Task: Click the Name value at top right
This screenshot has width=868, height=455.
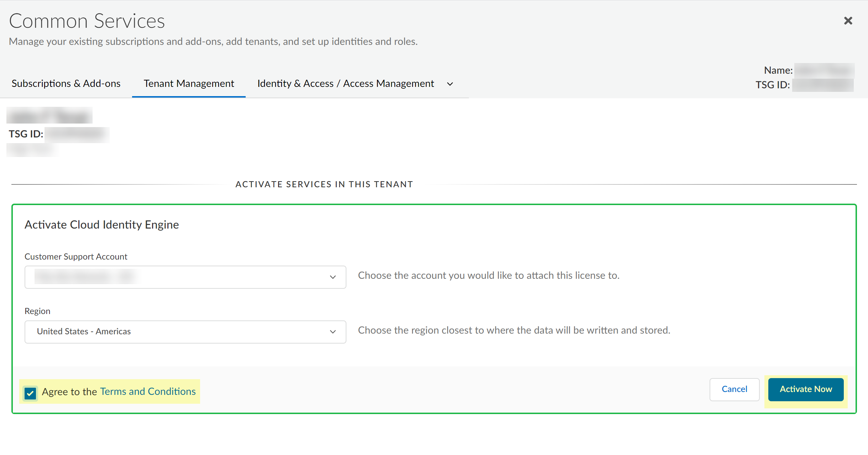Action: [x=825, y=70]
